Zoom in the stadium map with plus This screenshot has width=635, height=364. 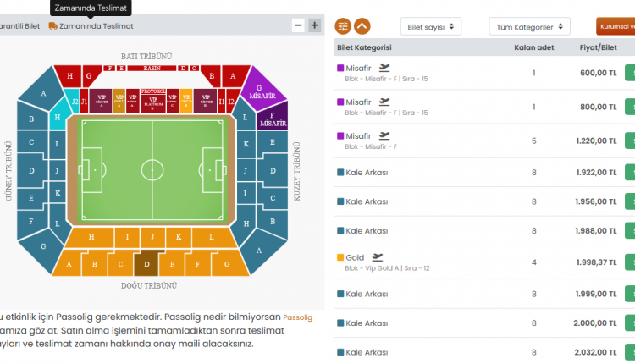coord(314,25)
